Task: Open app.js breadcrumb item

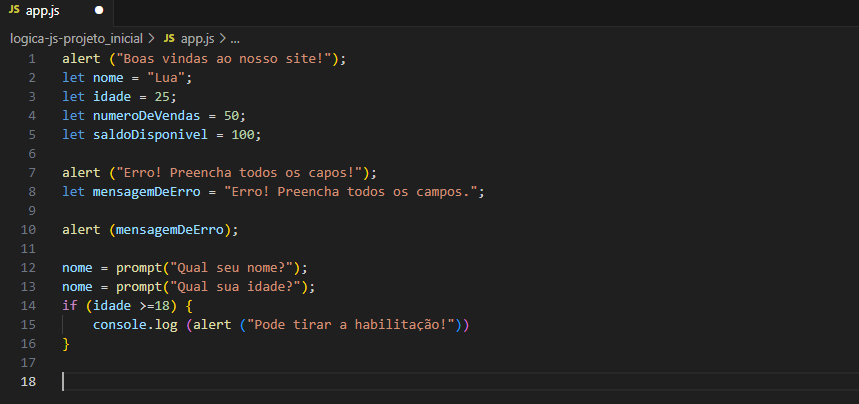Action: (198, 39)
